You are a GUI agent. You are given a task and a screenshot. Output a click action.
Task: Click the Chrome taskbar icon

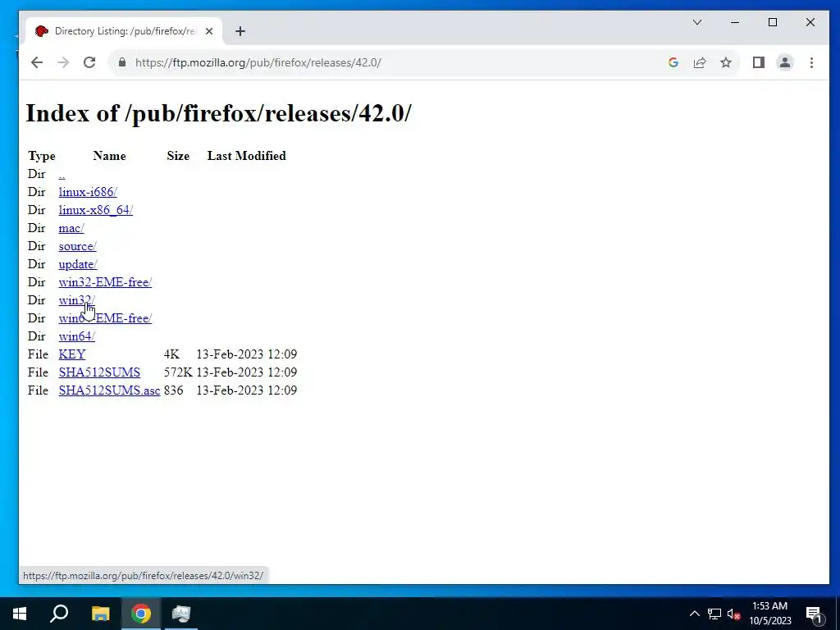tap(141, 614)
